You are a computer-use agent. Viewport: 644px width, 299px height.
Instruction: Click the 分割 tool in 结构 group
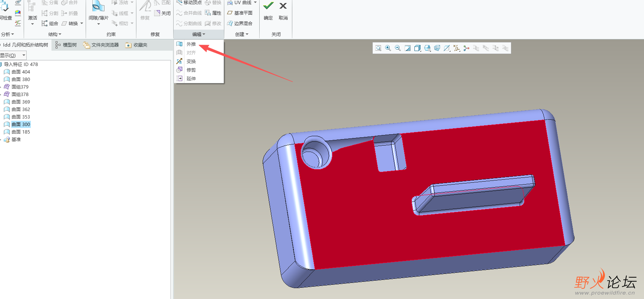[x=50, y=13]
